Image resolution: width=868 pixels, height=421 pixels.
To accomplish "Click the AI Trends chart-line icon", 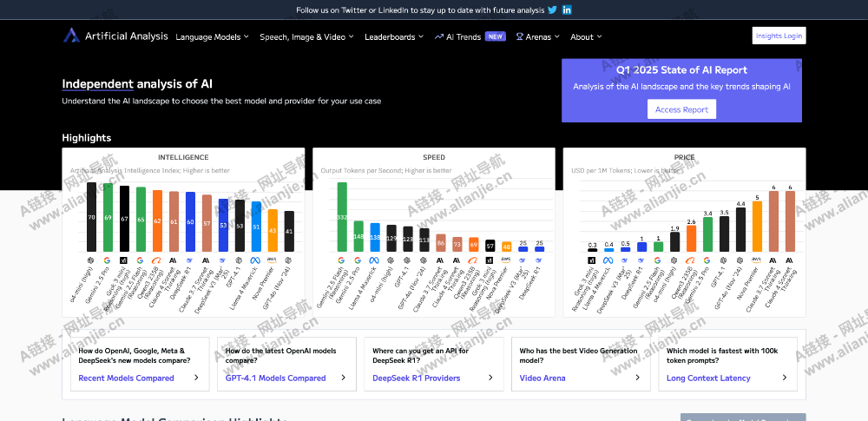I will click(x=439, y=37).
